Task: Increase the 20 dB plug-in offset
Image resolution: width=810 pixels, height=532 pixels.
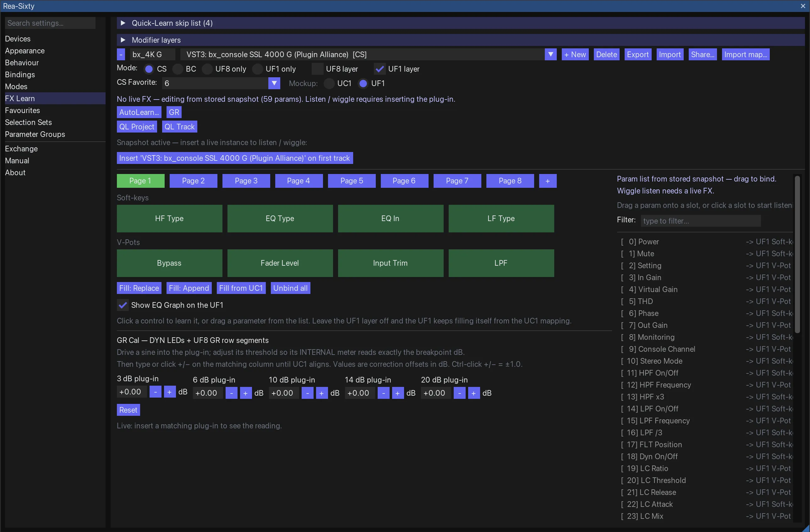Action: click(x=473, y=393)
